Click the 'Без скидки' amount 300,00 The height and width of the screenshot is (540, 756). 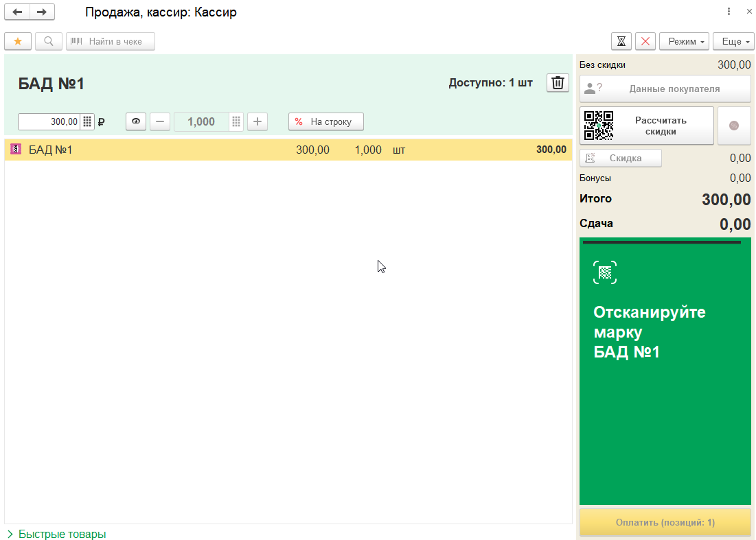[734, 64]
